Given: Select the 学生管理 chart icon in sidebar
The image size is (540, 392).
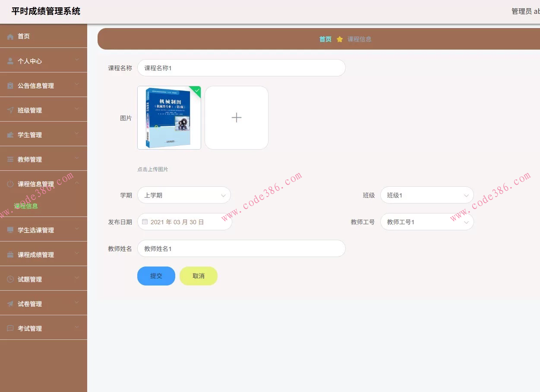Looking at the screenshot, I should (x=10, y=134).
